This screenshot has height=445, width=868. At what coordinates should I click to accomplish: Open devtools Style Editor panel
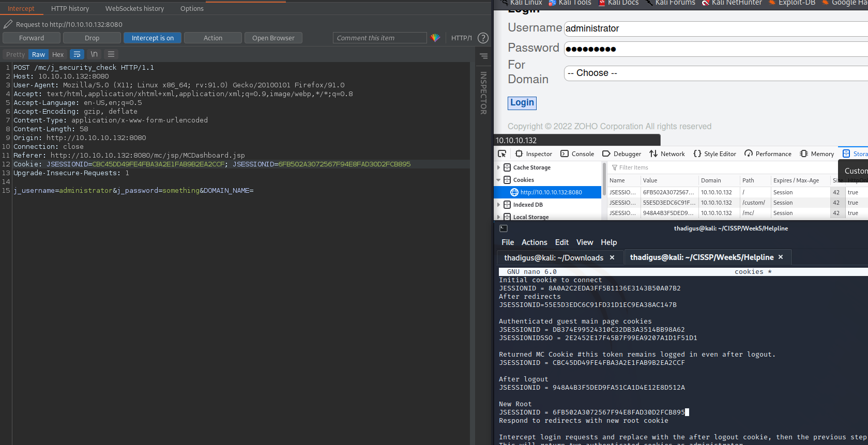[x=715, y=154]
